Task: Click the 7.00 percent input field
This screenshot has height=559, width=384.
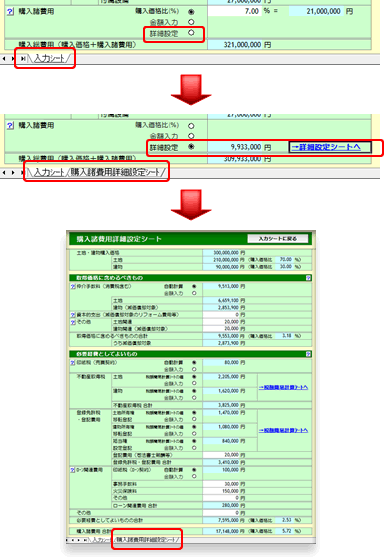Action: tap(234, 11)
